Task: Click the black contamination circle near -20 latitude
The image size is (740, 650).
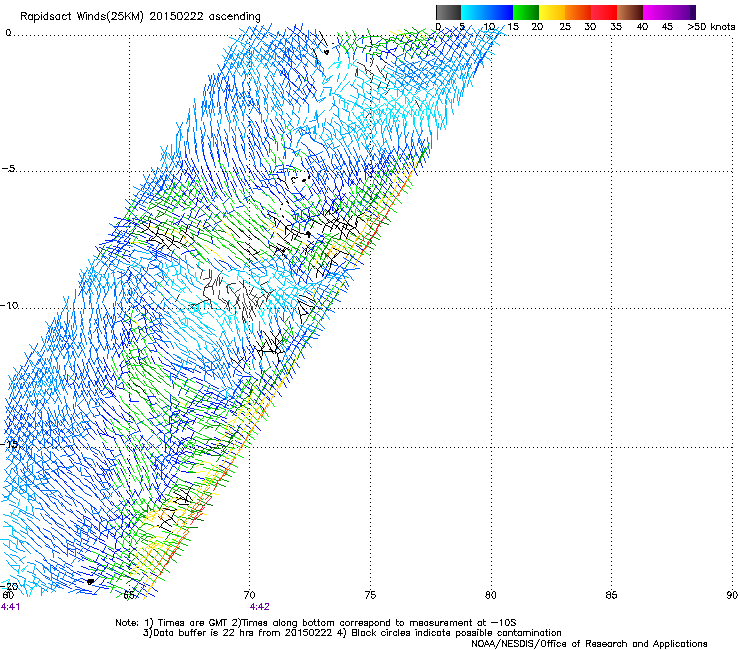Action: tap(90, 582)
